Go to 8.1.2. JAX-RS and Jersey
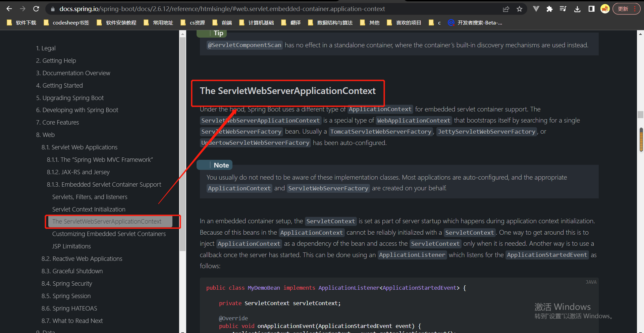644x333 pixels. pyautogui.click(x=78, y=172)
